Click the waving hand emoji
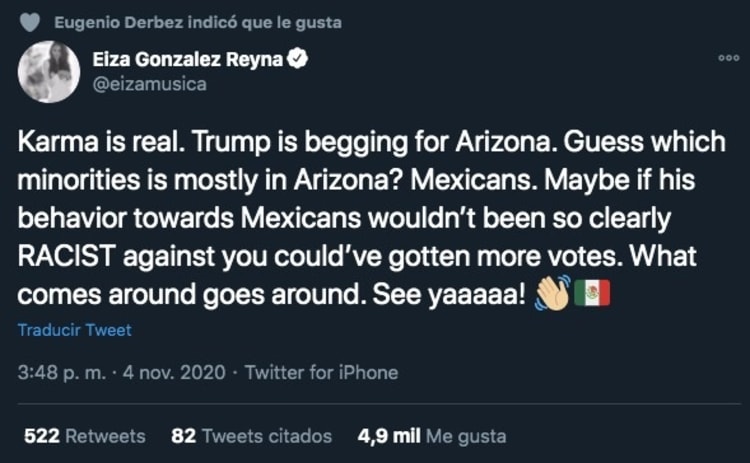The width and height of the screenshot is (750, 463). coord(552,293)
